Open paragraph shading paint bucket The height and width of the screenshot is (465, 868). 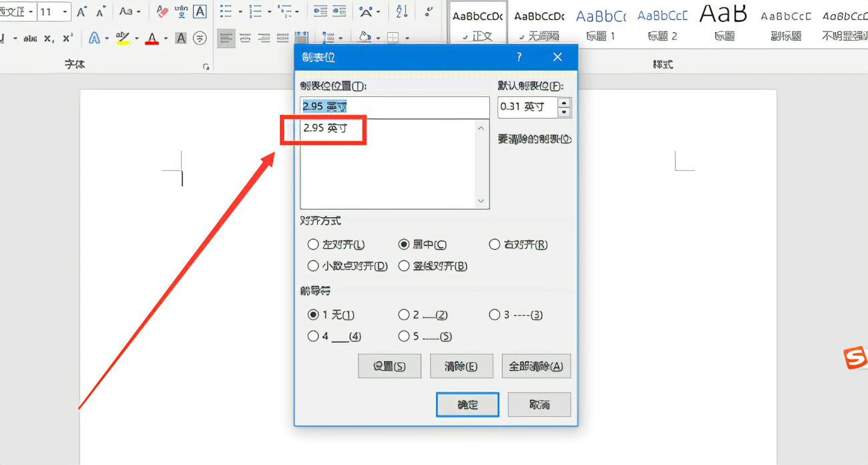365,38
